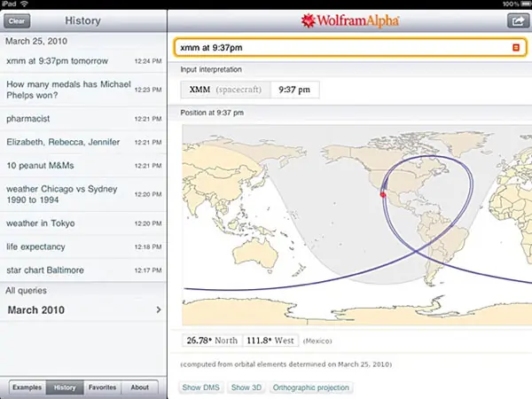
Task: Tap the 111.8° West longitude value
Action: [270, 340]
